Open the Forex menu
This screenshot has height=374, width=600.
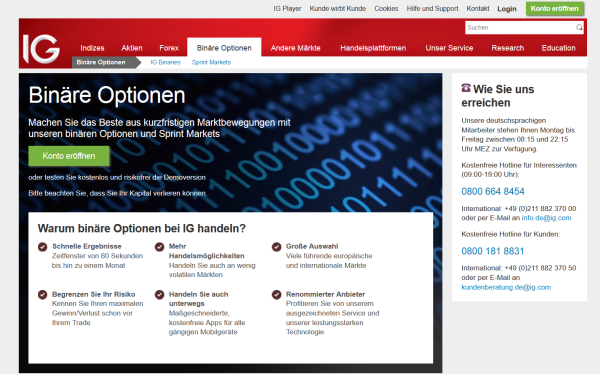(169, 48)
